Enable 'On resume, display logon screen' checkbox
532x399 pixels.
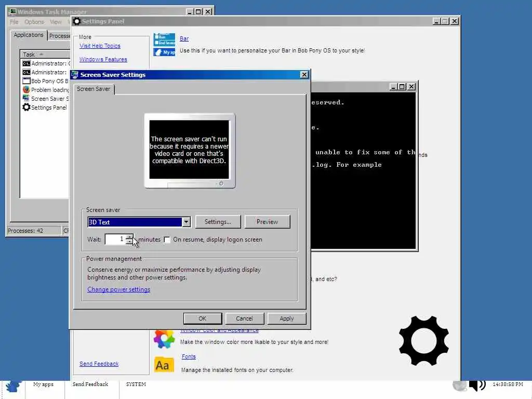[x=167, y=240]
